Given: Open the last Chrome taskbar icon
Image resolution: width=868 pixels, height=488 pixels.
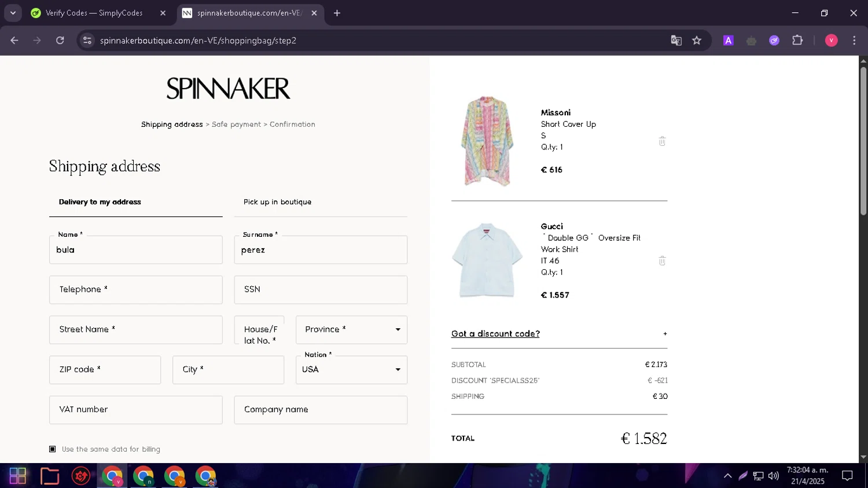Looking at the screenshot, I should 205,476.
